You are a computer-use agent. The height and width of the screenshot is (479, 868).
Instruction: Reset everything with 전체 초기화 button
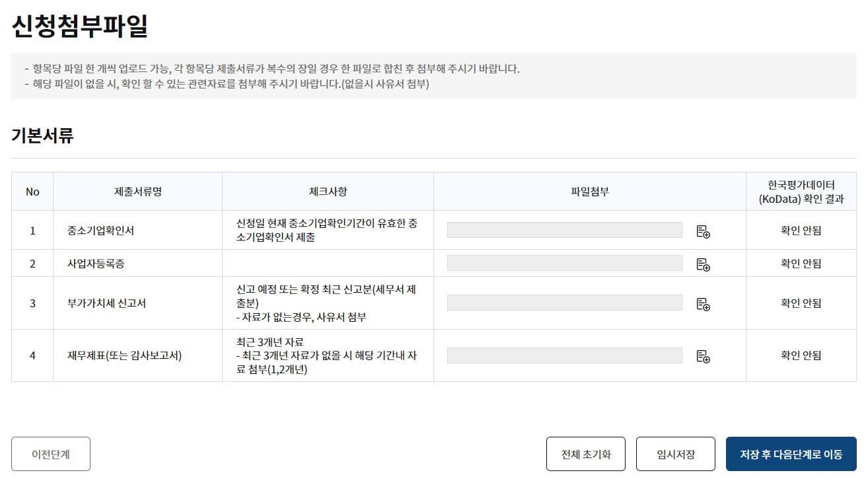pyautogui.click(x=586, y=454)
